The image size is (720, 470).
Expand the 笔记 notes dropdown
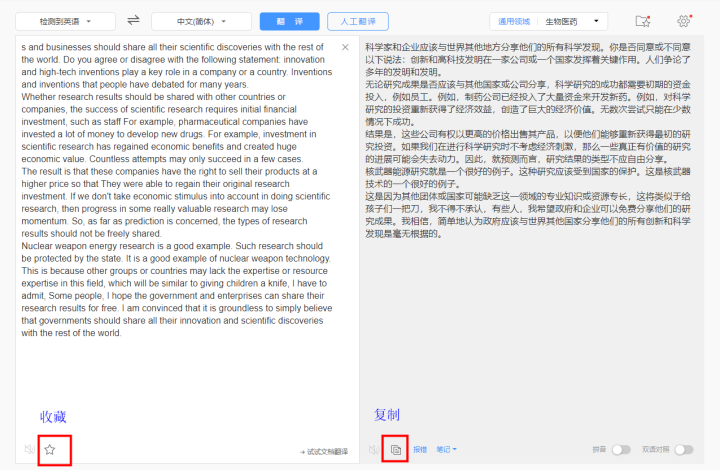point(446,450)
